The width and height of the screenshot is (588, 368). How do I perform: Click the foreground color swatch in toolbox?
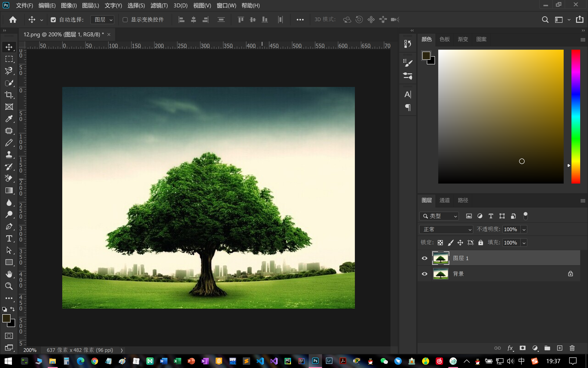click(x=6, y=318)
